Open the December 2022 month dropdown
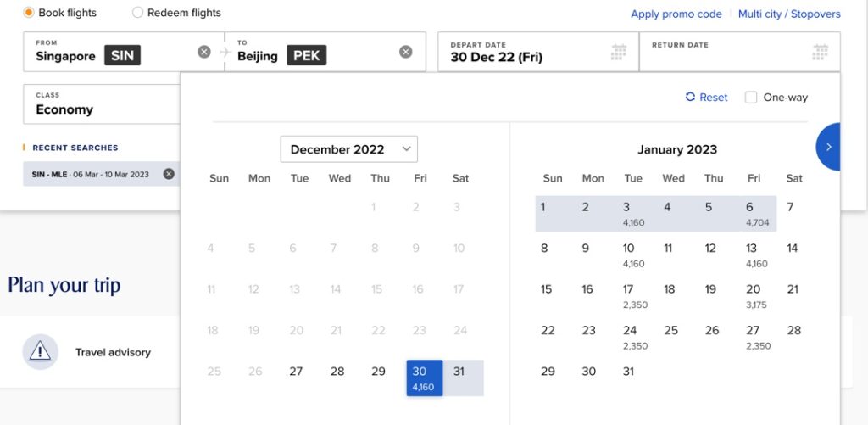 click(348, 149)
